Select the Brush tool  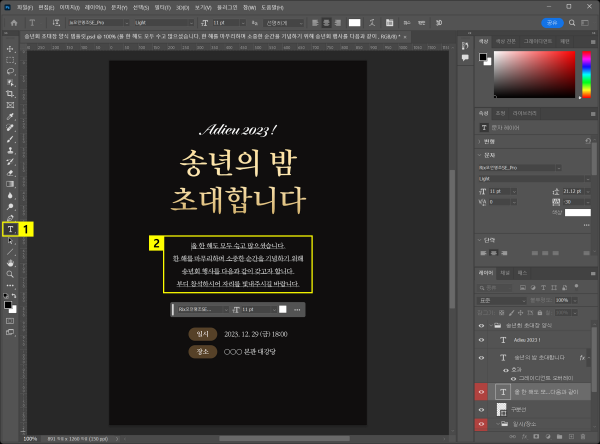[10, 139]
